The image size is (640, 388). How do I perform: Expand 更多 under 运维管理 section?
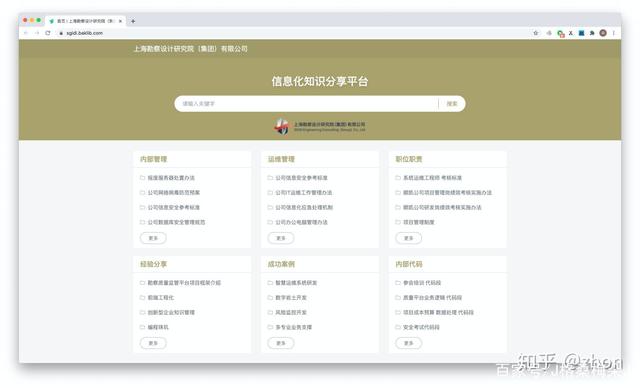click(x=281, y=238)
